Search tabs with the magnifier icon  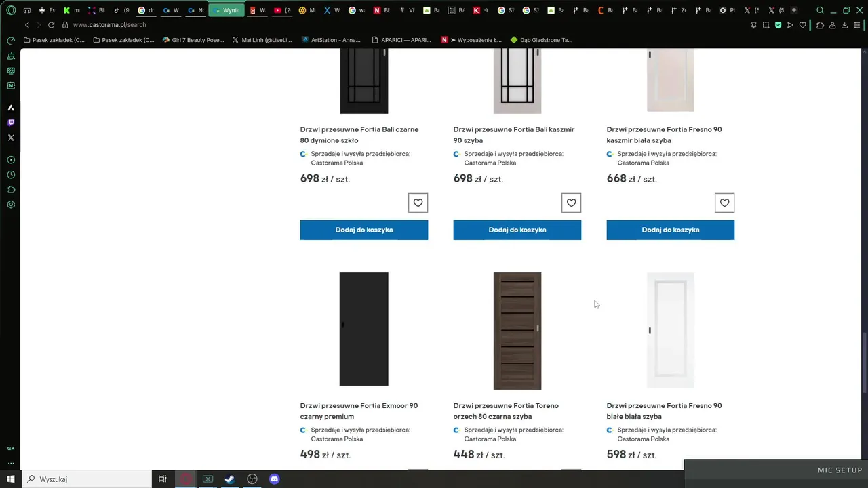pos(820,10)
